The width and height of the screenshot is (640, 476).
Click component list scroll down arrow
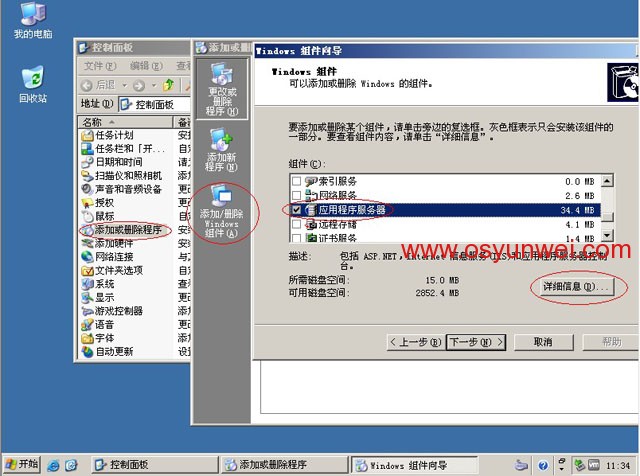[x=607, y=236]
